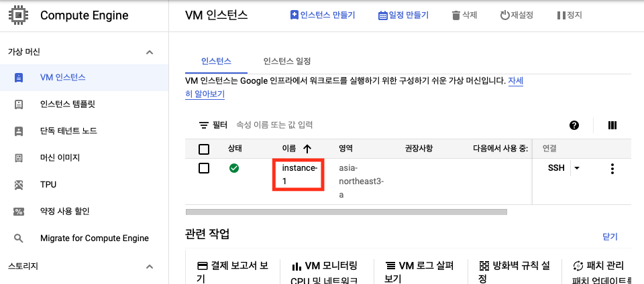Click the asia-northeast3-a zone text
The height and width of the screenshot is (284, 644).
[361, 182]
